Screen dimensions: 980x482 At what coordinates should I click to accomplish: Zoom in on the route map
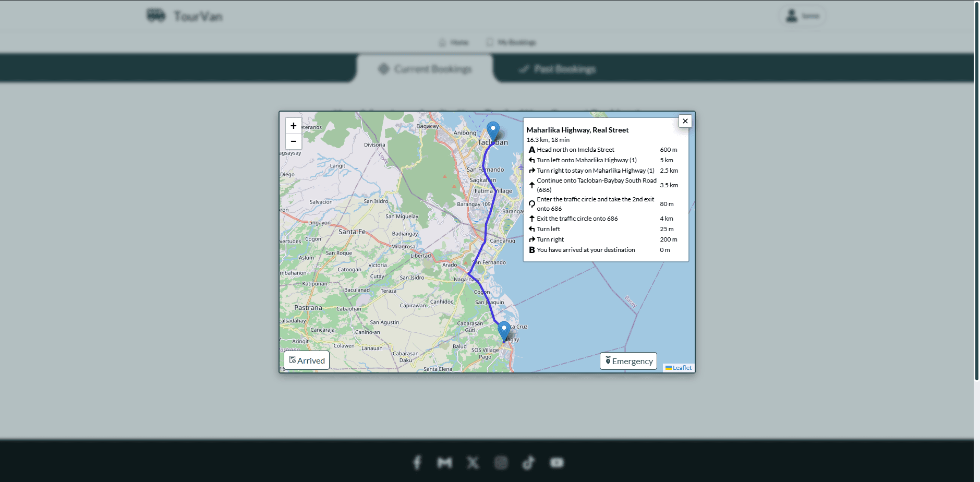pos(293,126)
